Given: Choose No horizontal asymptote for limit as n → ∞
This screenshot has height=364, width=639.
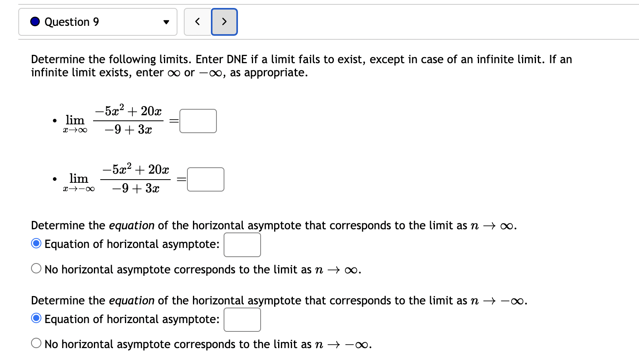Looking at the screenshot, I should (x=36, y=268).
